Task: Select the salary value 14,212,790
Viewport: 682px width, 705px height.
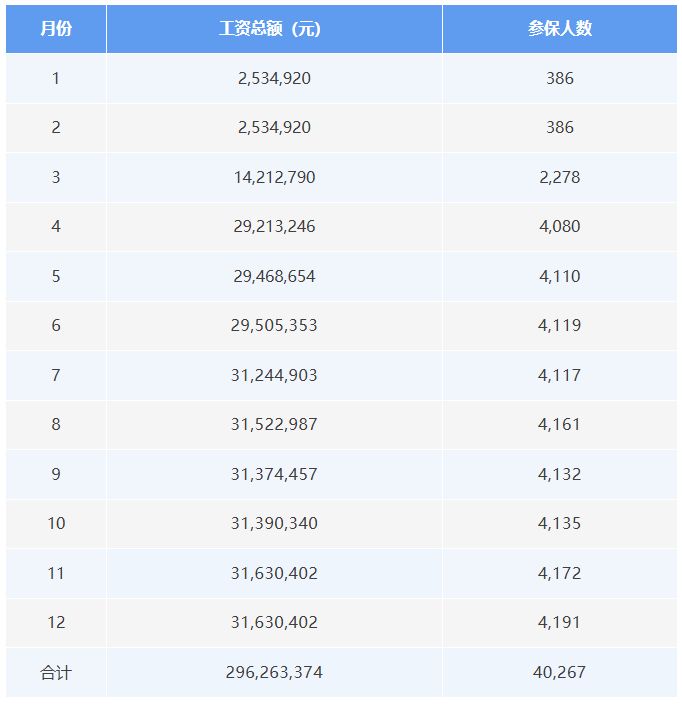Action: [274, 177]
